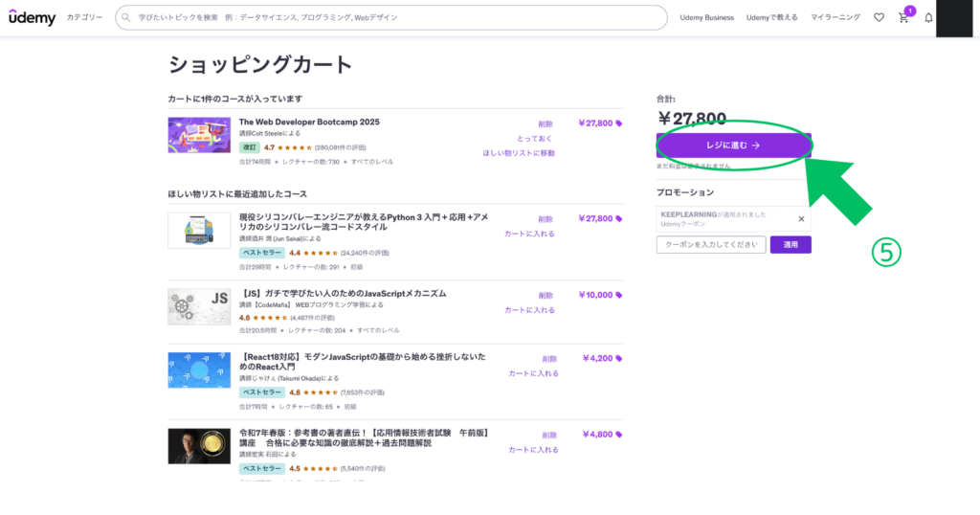Click price tag icon beside ¥4,800
This screenshot has height=515, width=980.
click(619, 435)
